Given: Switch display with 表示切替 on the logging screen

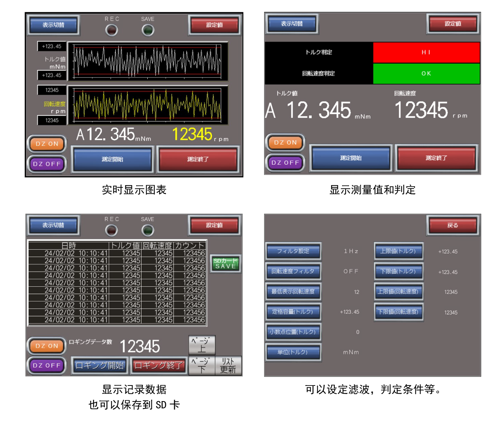Looking at the screenshot, I should pos(53,225).
